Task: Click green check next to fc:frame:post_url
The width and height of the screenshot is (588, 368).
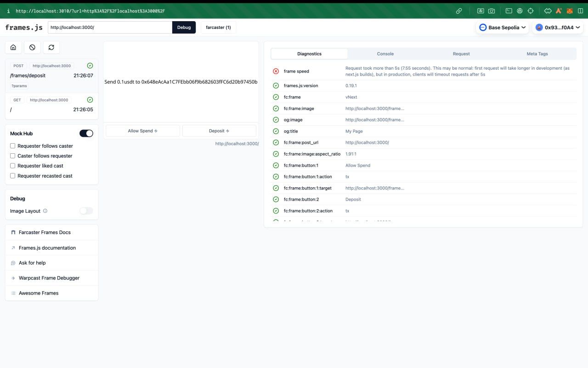Action: (x=276, y=142)
